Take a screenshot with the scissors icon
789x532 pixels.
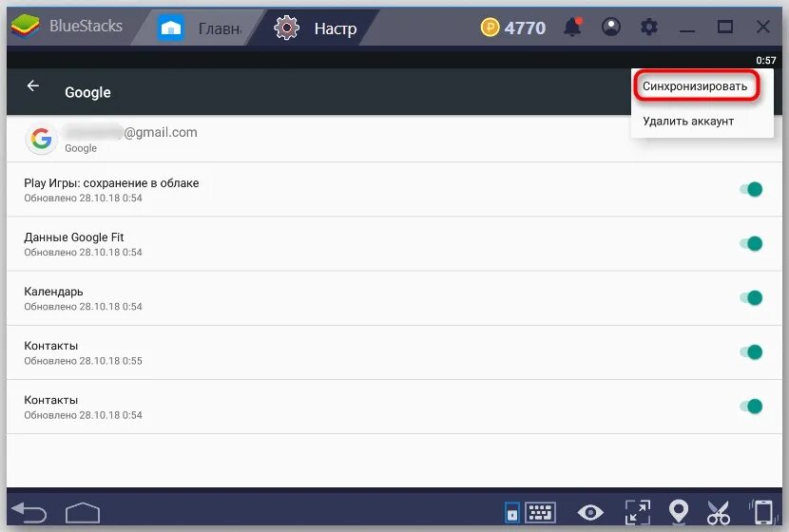pos(718,513)
